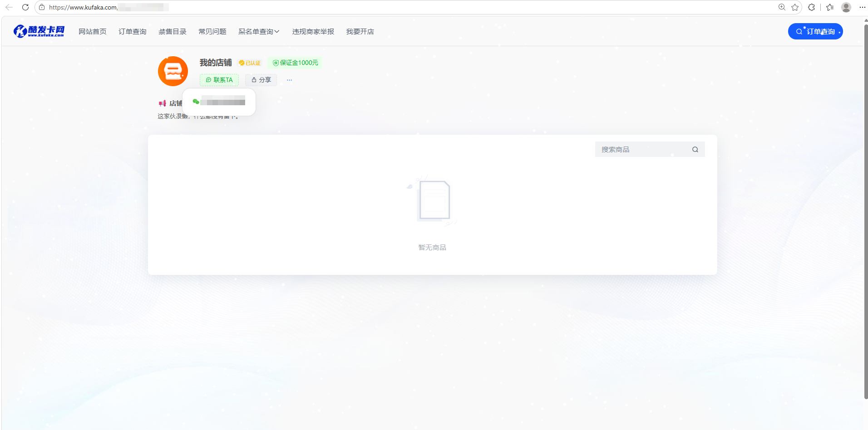868x430 pixels.
Task: Click the 已认证 verified badge
Action: point(250,63)
